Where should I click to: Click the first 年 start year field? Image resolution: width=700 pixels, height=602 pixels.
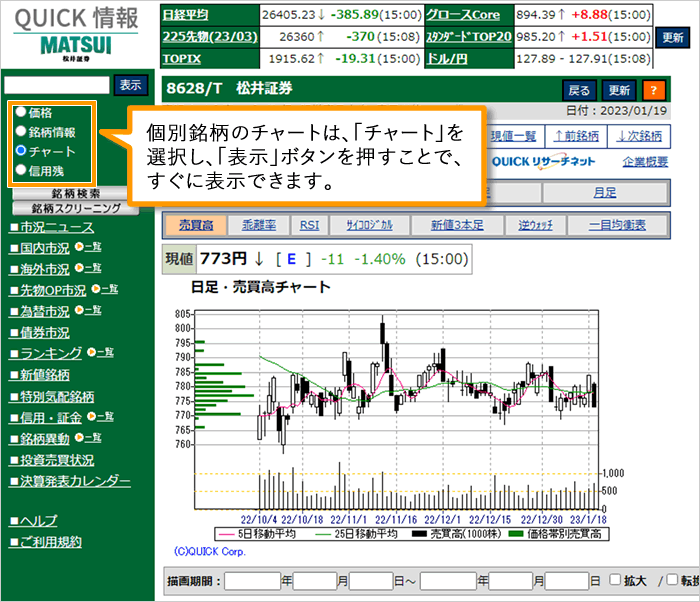[252, 581]
